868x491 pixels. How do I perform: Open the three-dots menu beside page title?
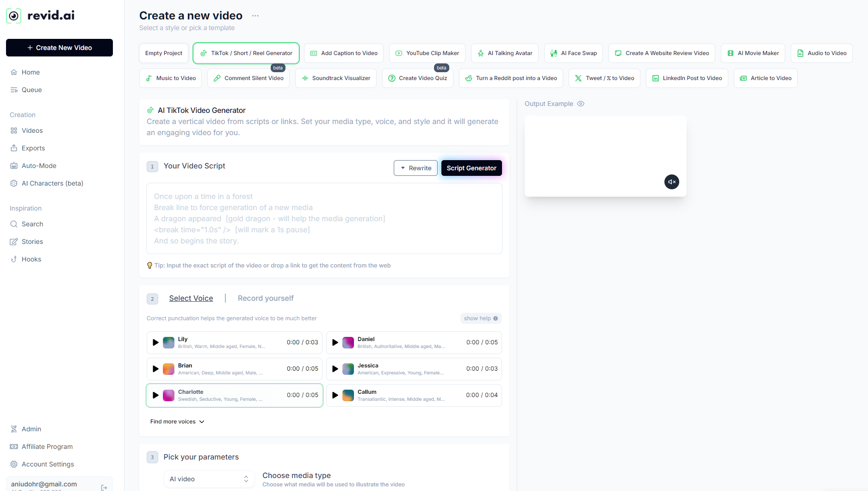point(255,16)
